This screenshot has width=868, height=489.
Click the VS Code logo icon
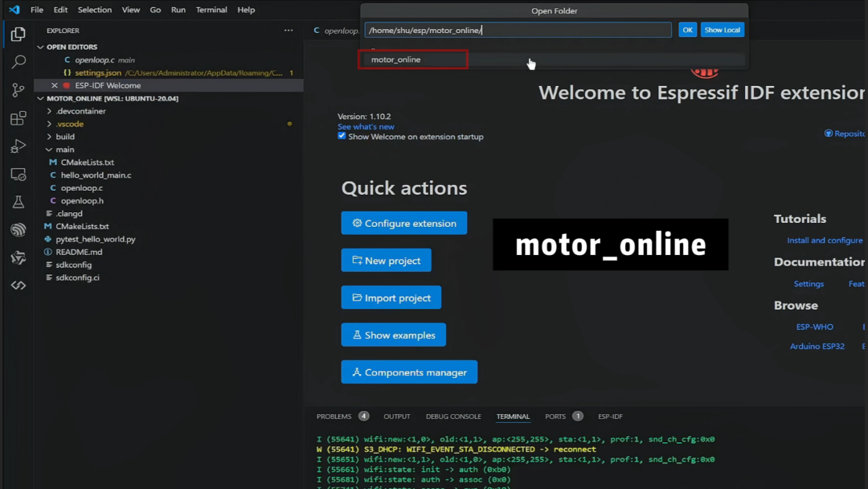[14, 10]
